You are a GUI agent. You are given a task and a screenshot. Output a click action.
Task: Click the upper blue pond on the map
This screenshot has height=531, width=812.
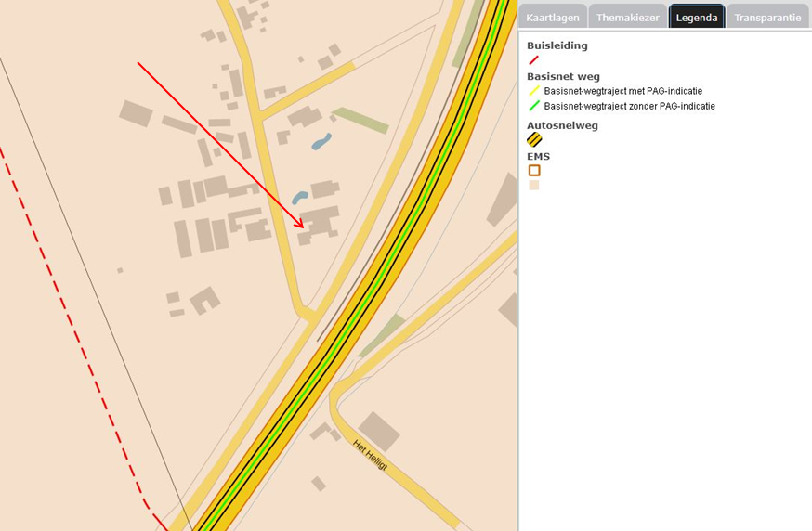(x=321, y=141)
